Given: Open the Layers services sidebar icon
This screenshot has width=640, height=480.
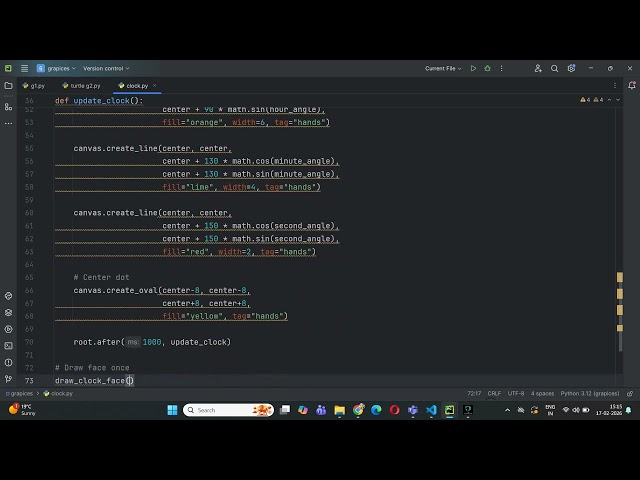Looking at the screenshot, I should 8,313.
